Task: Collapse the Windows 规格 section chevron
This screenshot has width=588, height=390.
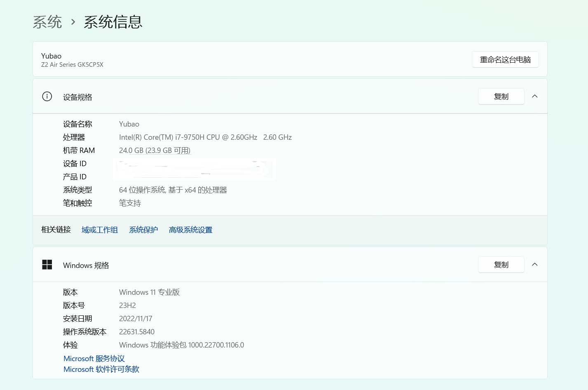Action: pyautogui.click(x=534, y=264)
